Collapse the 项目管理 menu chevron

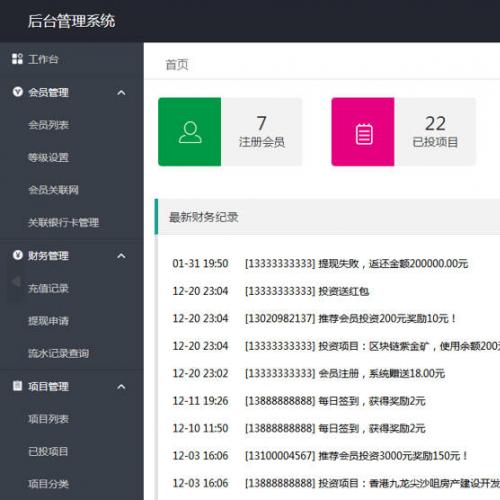click(x=121, y=387)
